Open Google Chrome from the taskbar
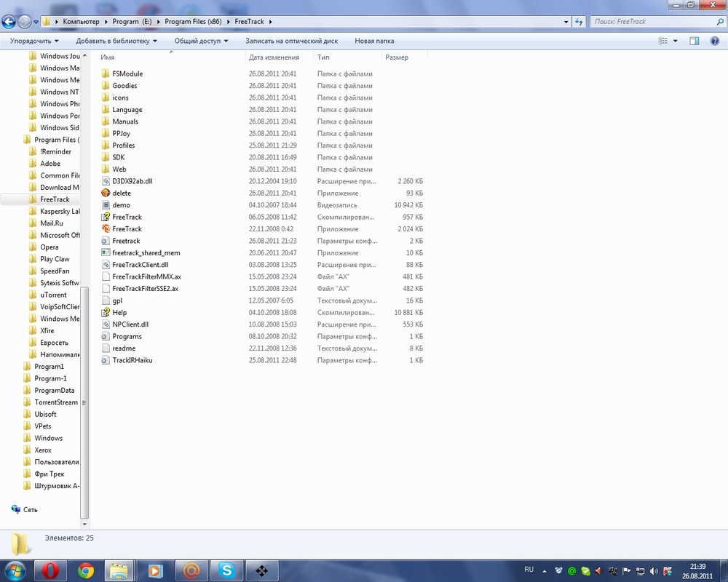 coord(86,570)
